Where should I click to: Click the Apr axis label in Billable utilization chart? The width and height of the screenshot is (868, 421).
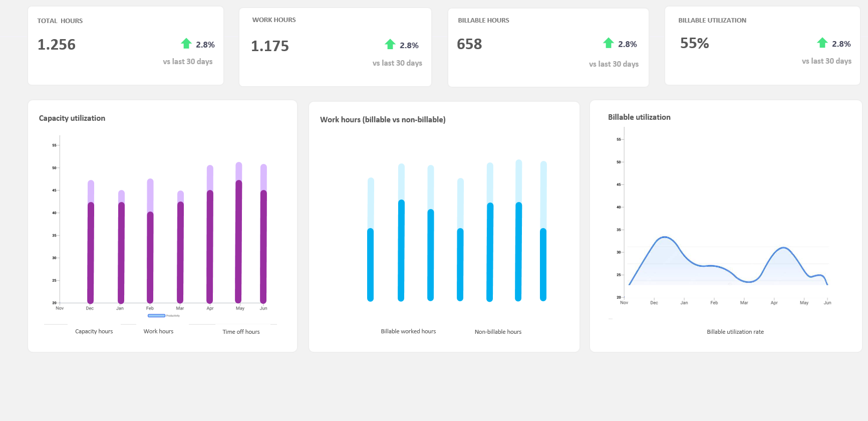click(774, 303)
